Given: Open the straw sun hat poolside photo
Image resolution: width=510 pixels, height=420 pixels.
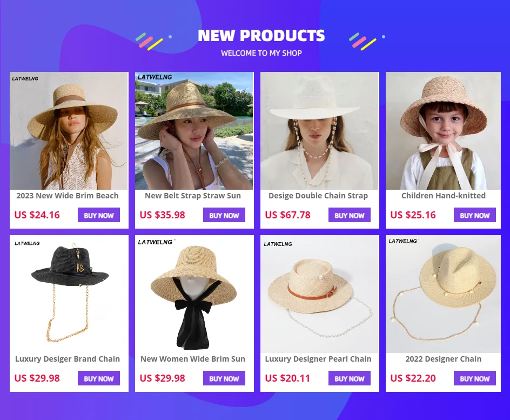Looking at the screenshot, I should click(194, 131).
